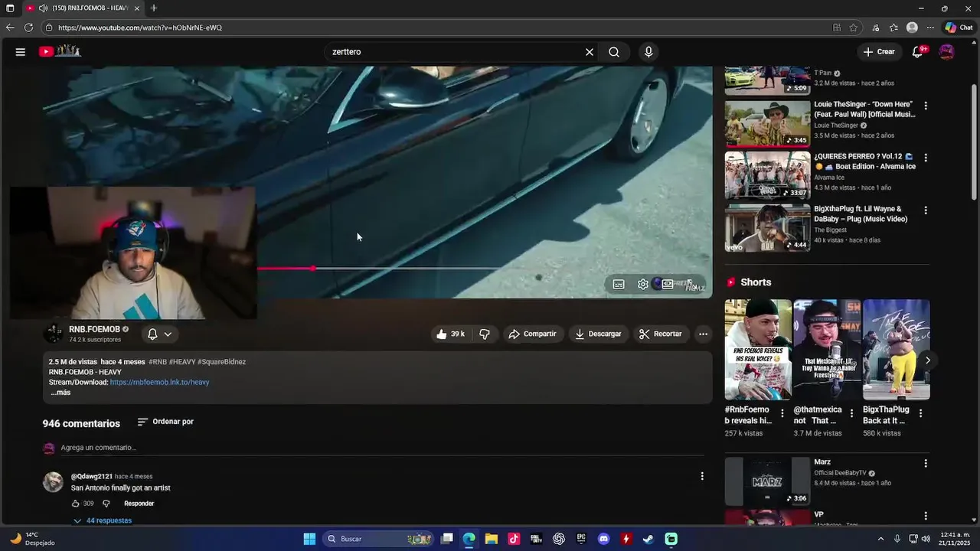Open the rnbfoemob.lnk.to/heavy link

pyautogui.click(x=159, y=382)
